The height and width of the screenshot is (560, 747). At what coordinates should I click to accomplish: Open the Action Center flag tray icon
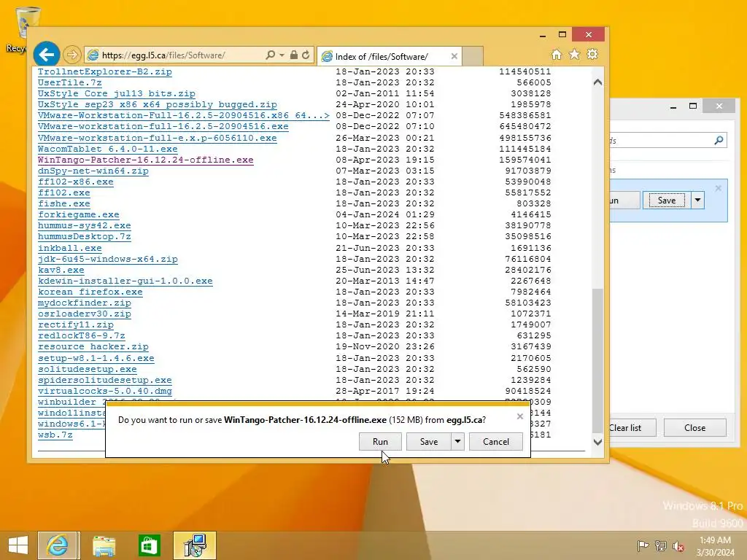pyautogui.click(x=643, y=546)
